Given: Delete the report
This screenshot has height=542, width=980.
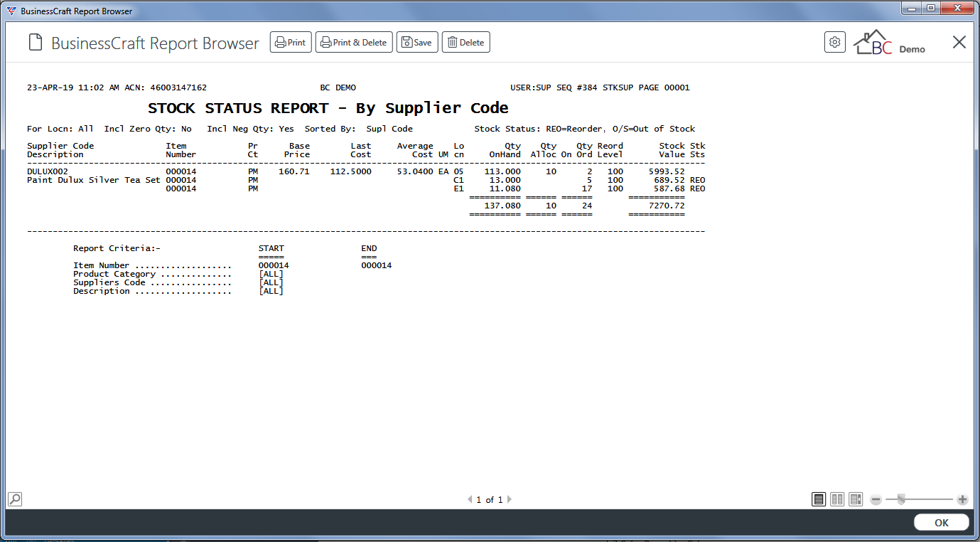Looking at the screenshot, I should point(465,43).
